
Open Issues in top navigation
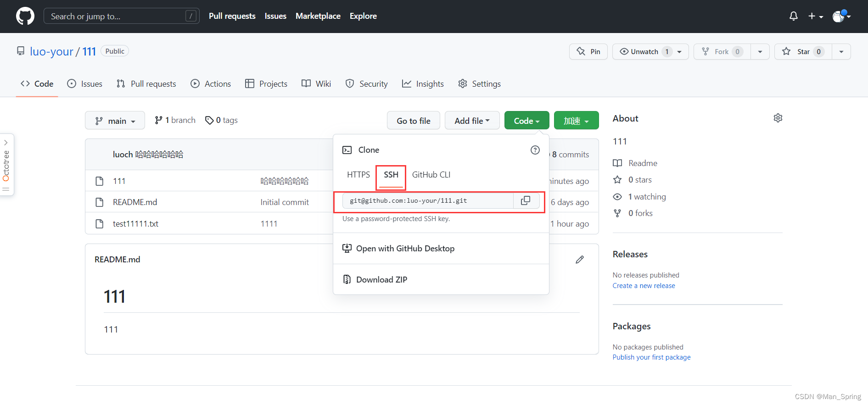click(275, 16)
